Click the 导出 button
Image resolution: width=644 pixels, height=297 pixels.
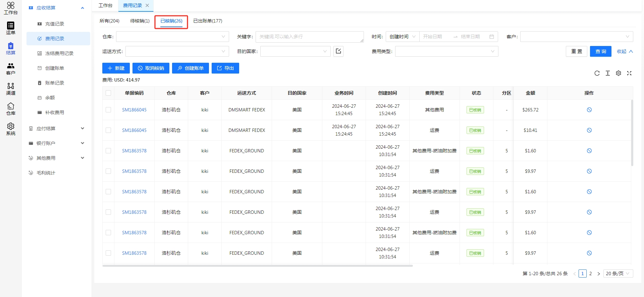225,68
